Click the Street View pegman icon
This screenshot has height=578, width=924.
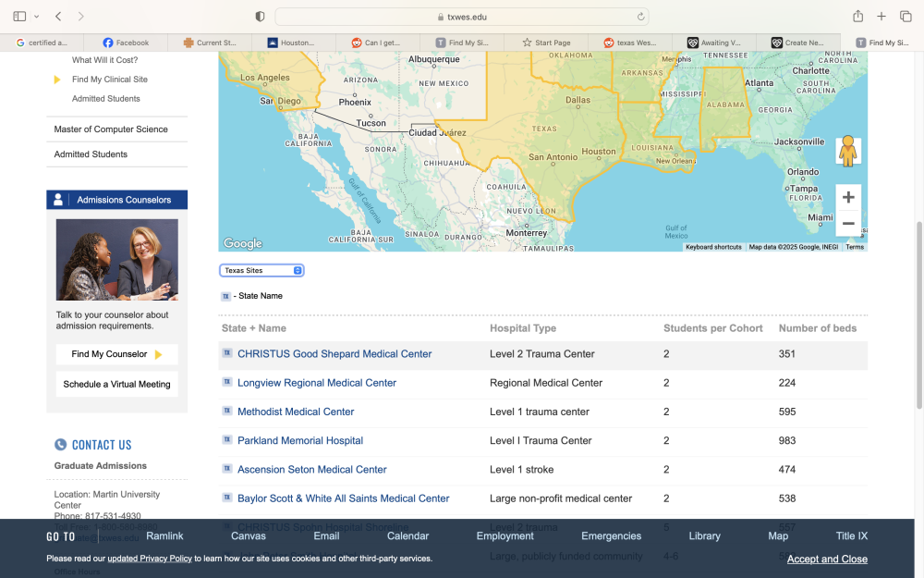point(848,151)
